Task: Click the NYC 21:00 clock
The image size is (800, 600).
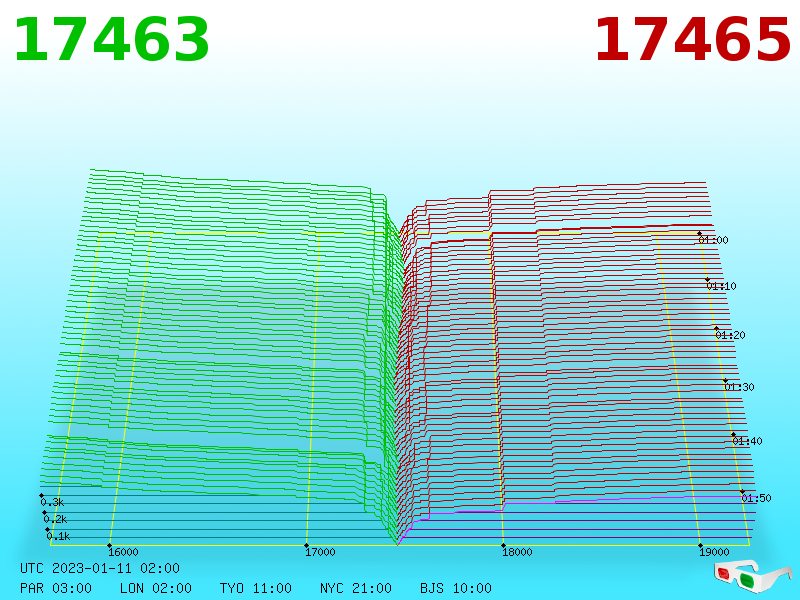Action: point(356,588)
